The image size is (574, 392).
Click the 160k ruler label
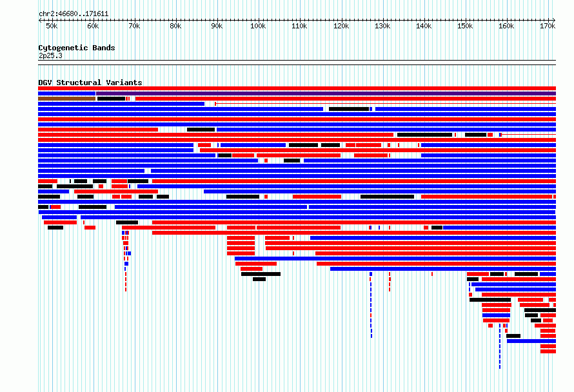click(x=507, y=26)
